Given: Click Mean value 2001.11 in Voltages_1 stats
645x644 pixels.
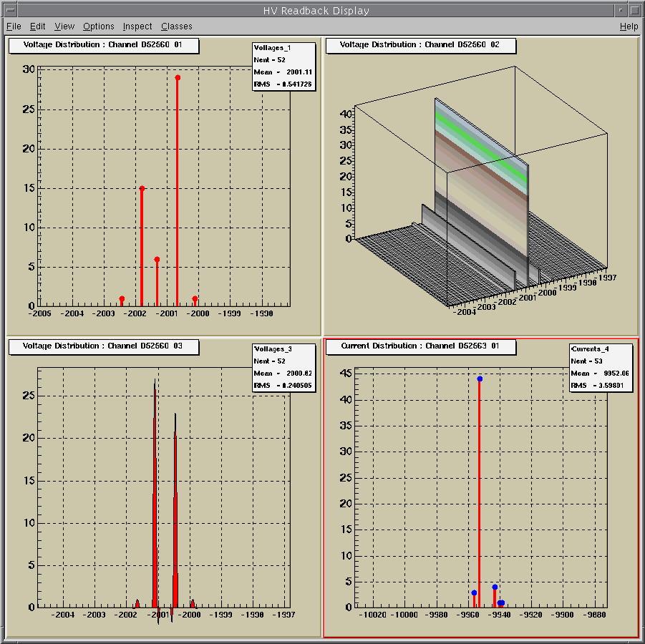Looking at the screenshot, I should (x=299, y=72).
